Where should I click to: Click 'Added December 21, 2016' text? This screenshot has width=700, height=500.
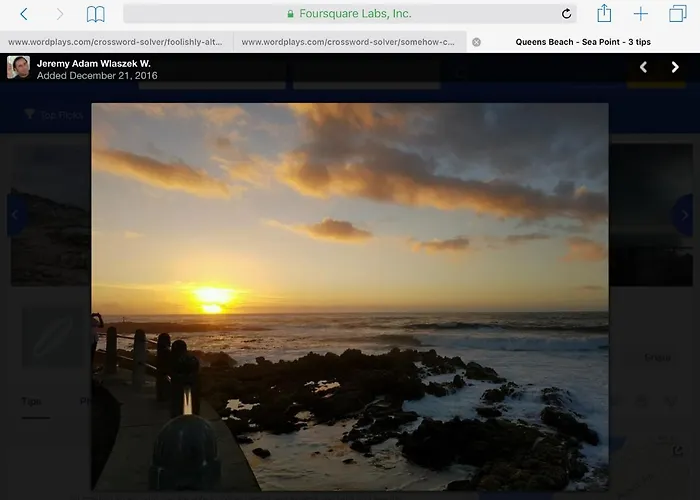tap(97, 75)
